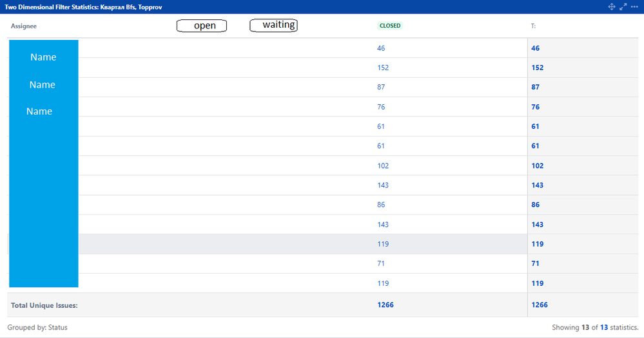Click the Grouped by: Status footer text
The width and height of the screenshot is (644, 338).
point(37,327)
